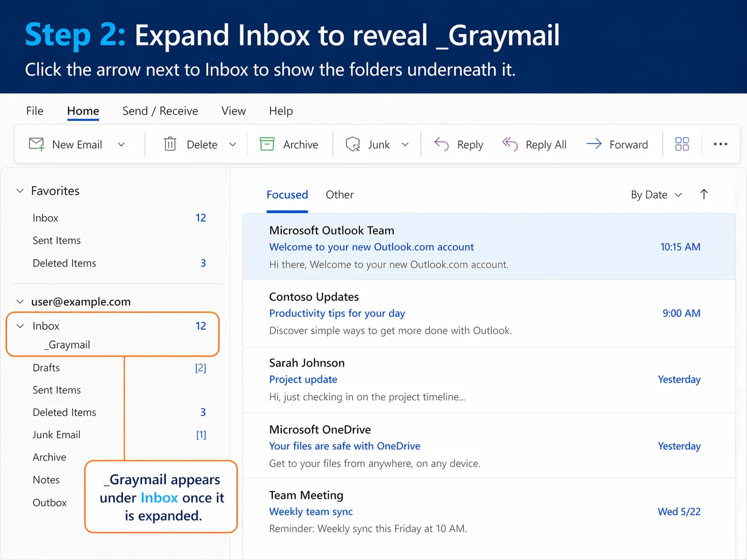Select Inbox under Favorites
The image size is (747, 560).
(x=119, y=218)
